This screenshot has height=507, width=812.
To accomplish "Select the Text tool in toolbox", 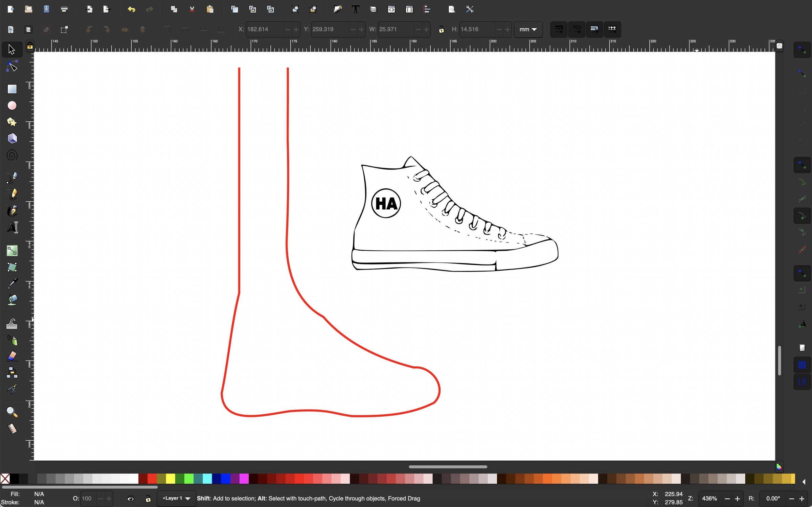I will click(x=12, y=228).
